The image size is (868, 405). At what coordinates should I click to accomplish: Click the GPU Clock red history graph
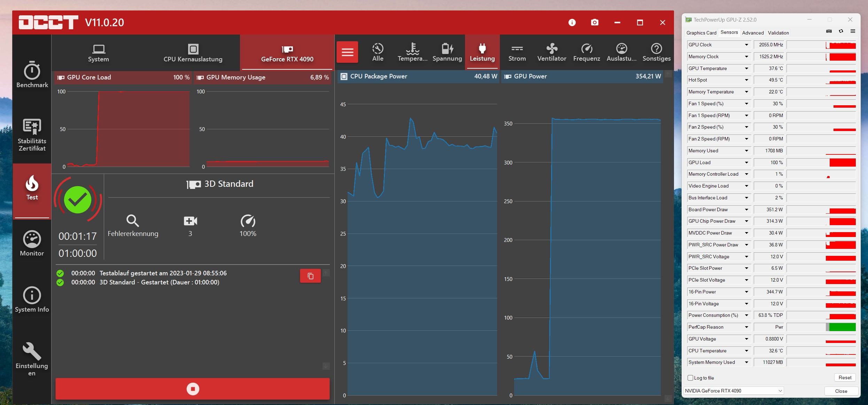(x=841, y=45)
